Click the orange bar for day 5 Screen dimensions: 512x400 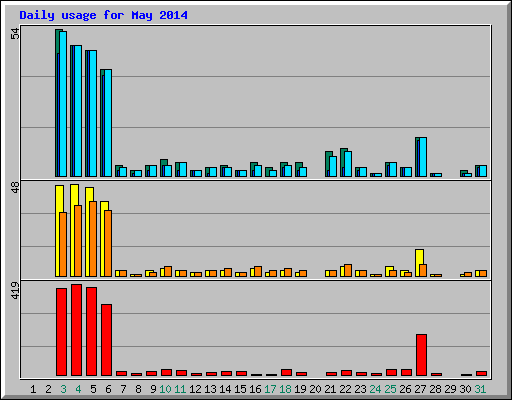tap(93, 239)
